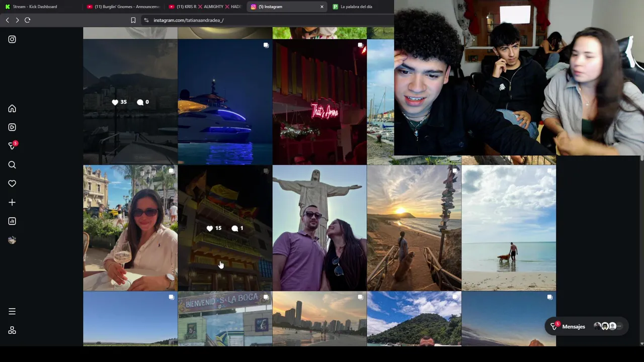
Task: Open the dashboard chart icon in the sidebar
Action: [12, 221]
